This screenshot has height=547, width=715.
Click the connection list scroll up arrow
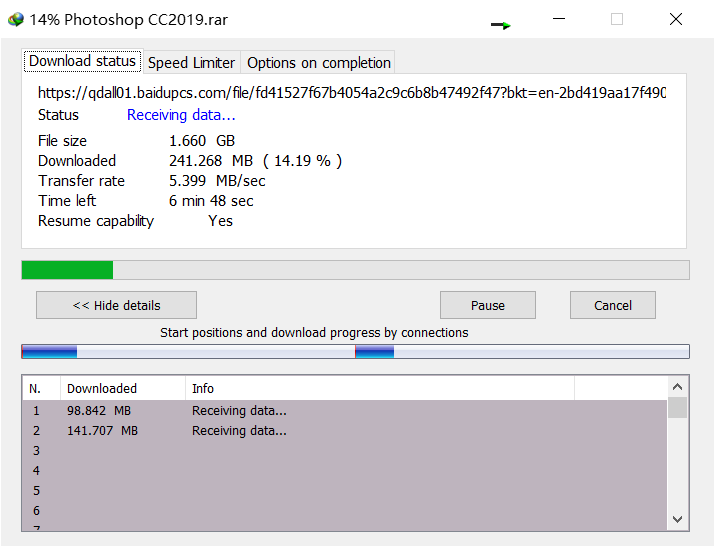pos(678,387)
